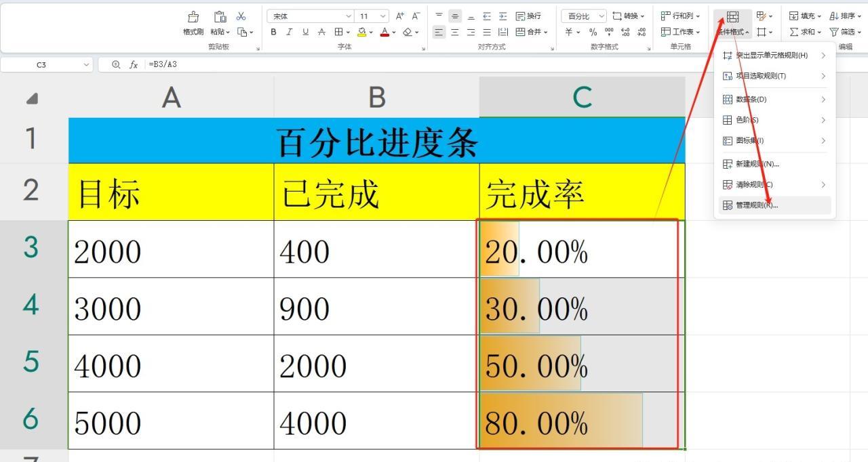Open Icon Sets (图标集) submenu
The height and width of the screenshot is (462, 868).
774,140
